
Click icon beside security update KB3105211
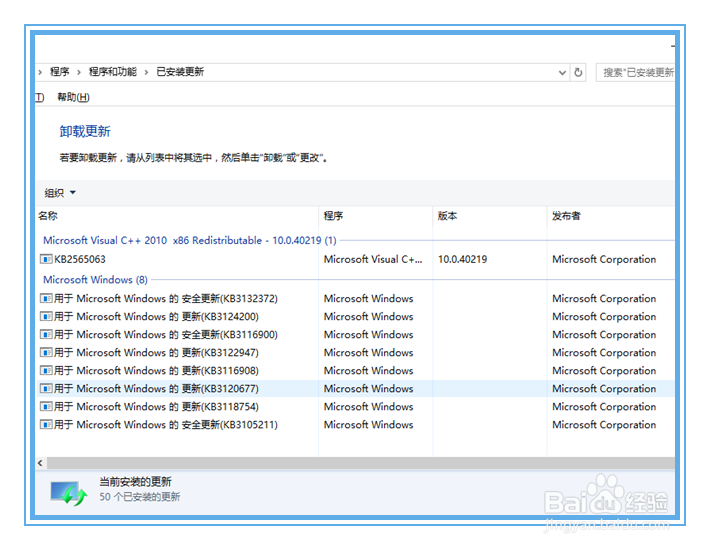pyautogui.click(x=46, y=425)
